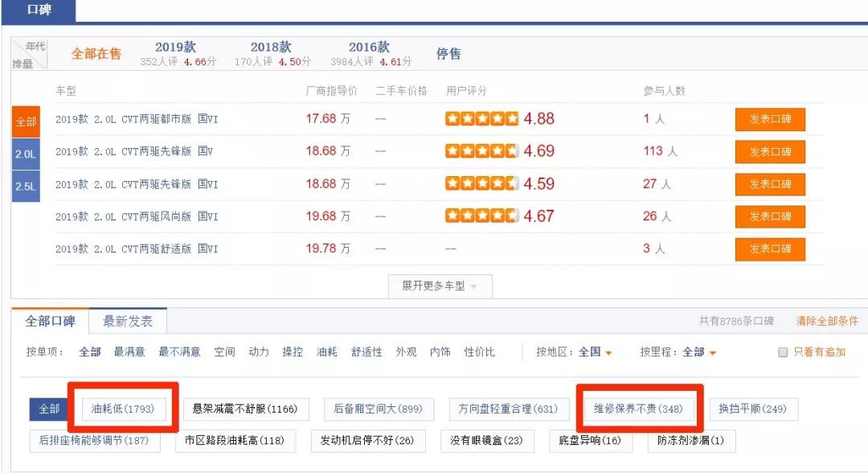Image resolution: width=868 pixels, height=473 pixels.
Task: Click star rating icon showing 4.69
Action: pyautogui.click(x=481, y=150)
